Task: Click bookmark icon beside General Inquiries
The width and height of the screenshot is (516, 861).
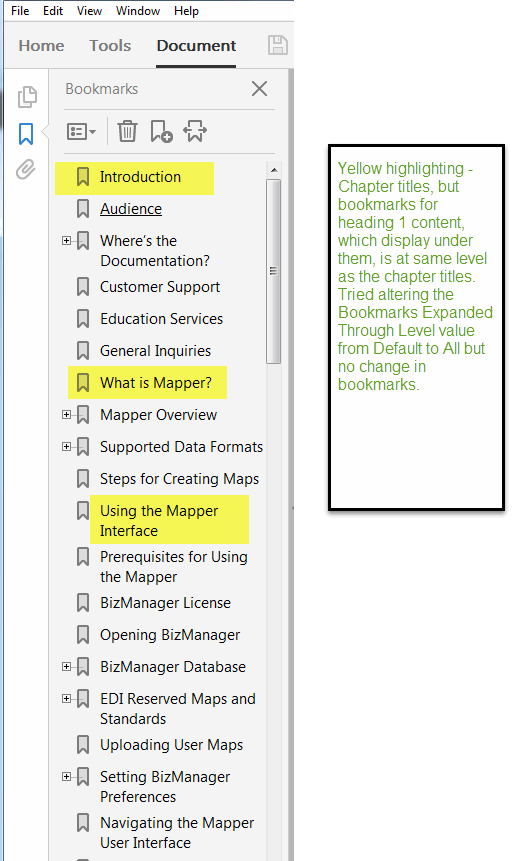Action: pyautogui.click(x=83, y=350)
